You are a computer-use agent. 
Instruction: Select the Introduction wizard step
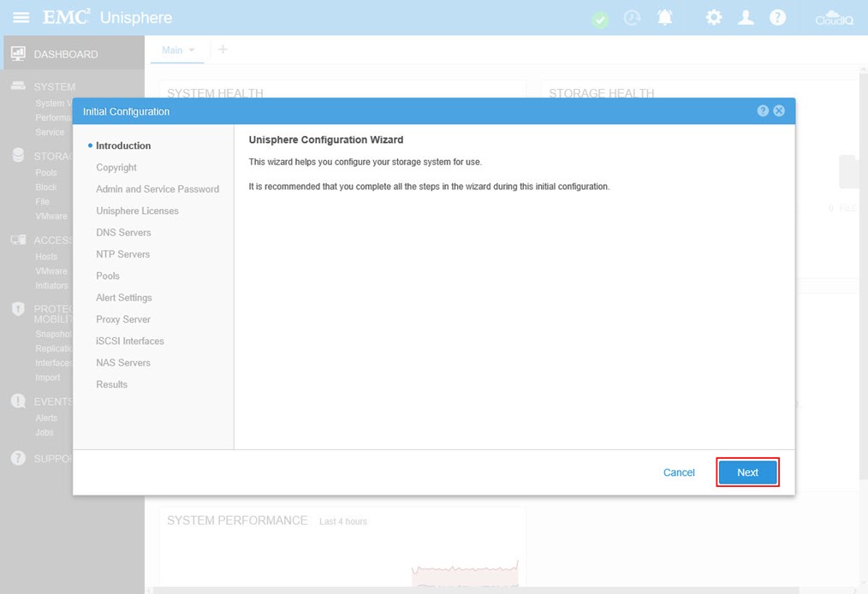pos(123,146)
